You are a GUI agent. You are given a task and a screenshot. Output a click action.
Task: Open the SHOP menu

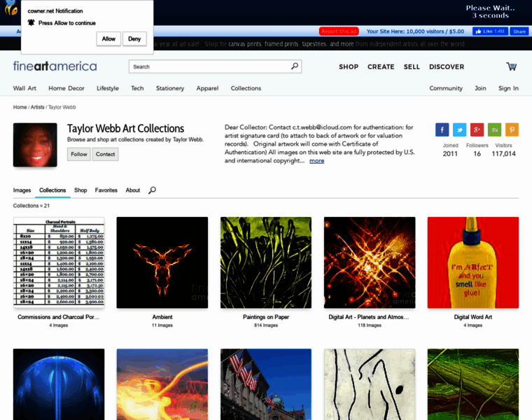point(349,66)
